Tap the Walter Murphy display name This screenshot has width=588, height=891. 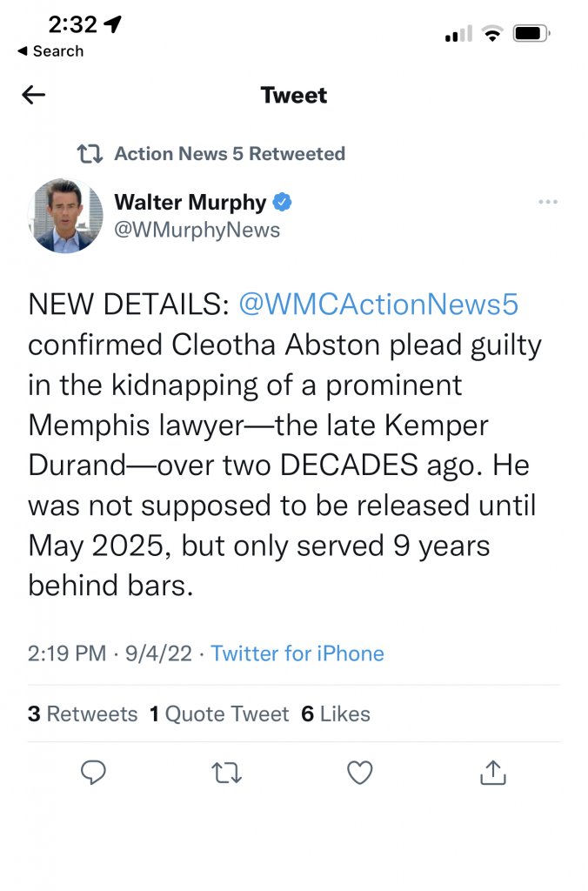click(x=190, y=203)
